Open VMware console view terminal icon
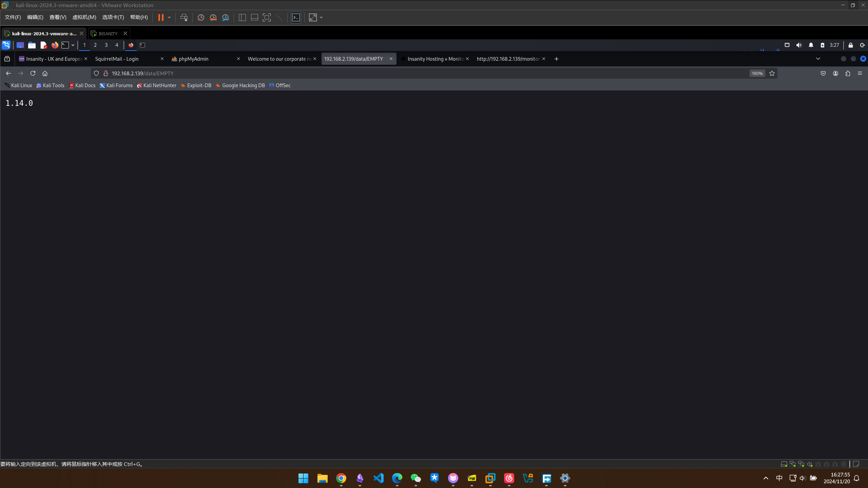Viewport: 868px width, 488px height. 296,18
